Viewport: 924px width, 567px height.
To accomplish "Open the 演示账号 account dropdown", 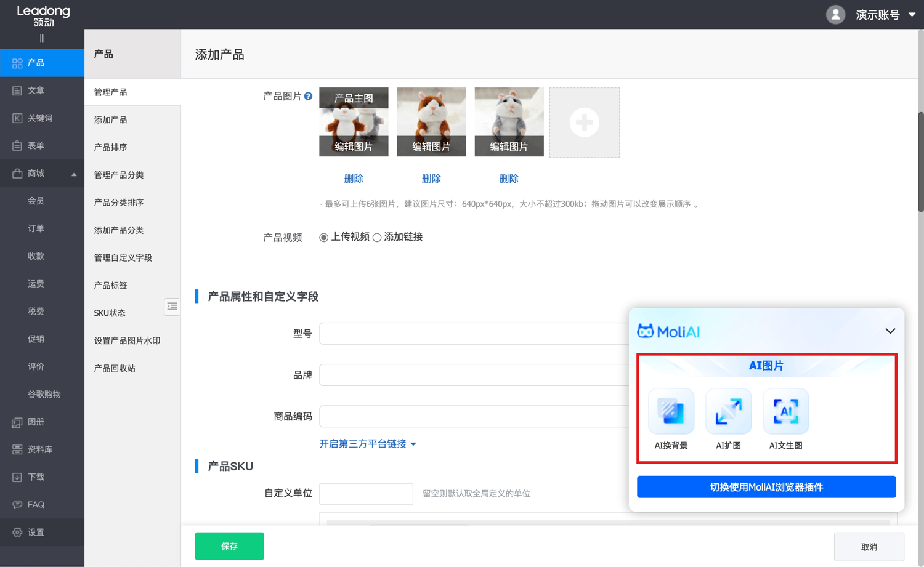I will click(x=885, y=15).
